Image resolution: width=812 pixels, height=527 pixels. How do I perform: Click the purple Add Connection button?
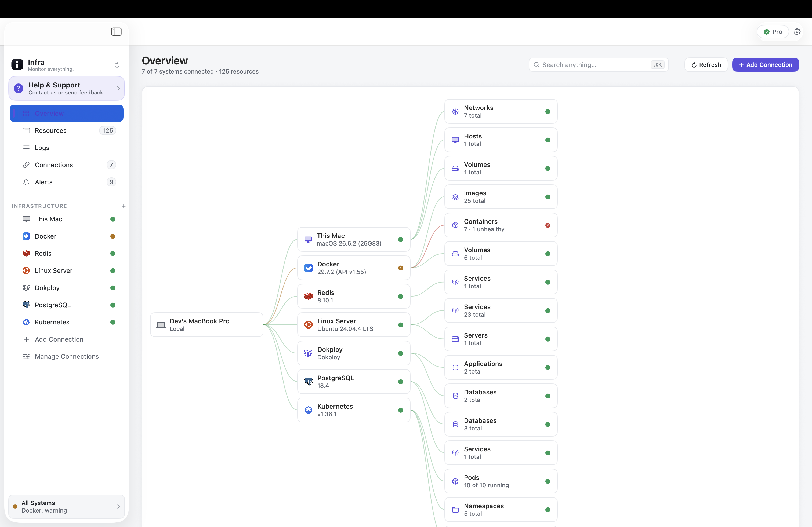click(765, 65)
